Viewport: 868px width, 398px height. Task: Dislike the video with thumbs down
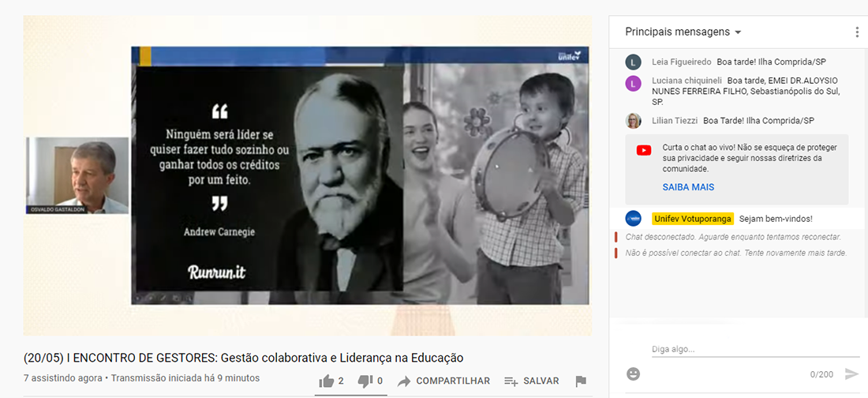pos(365,381)
